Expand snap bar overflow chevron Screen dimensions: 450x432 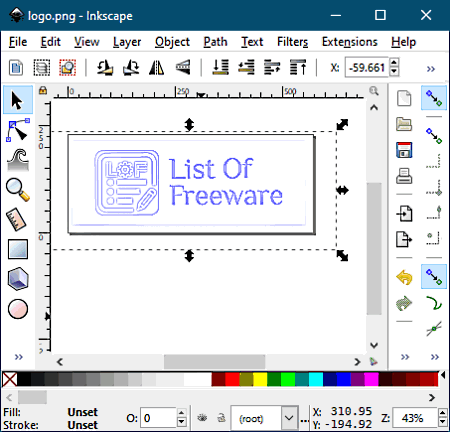[x=435, y=357]
